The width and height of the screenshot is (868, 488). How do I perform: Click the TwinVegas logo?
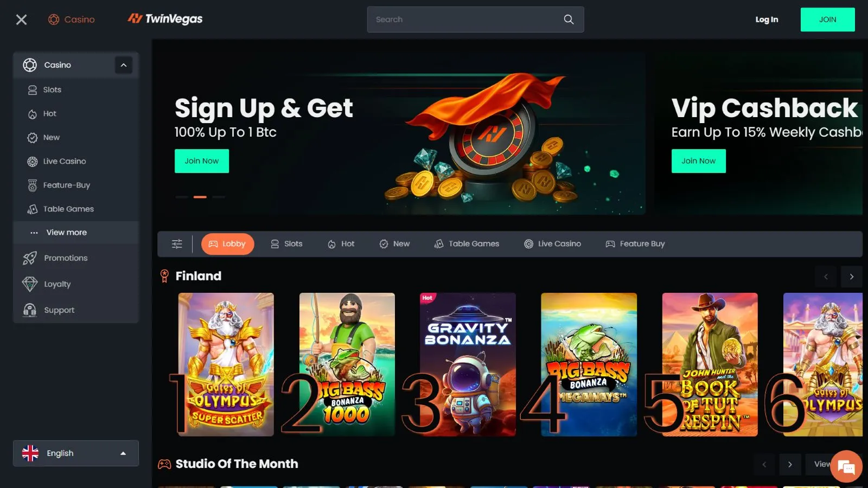165,19
